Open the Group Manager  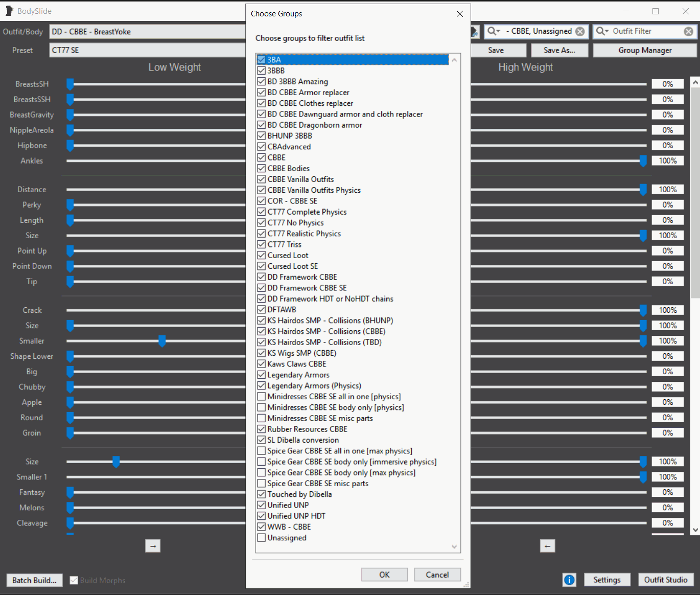[x=645, y=50]
